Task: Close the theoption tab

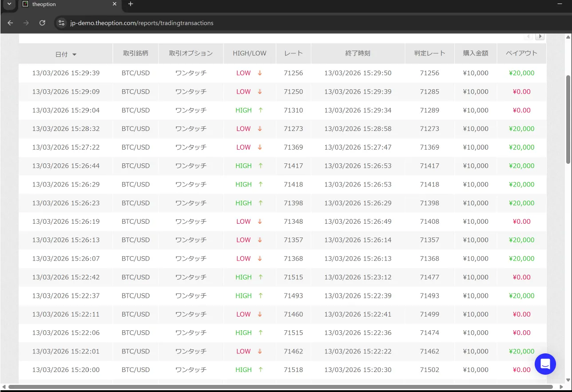Action: pos(115,4)
